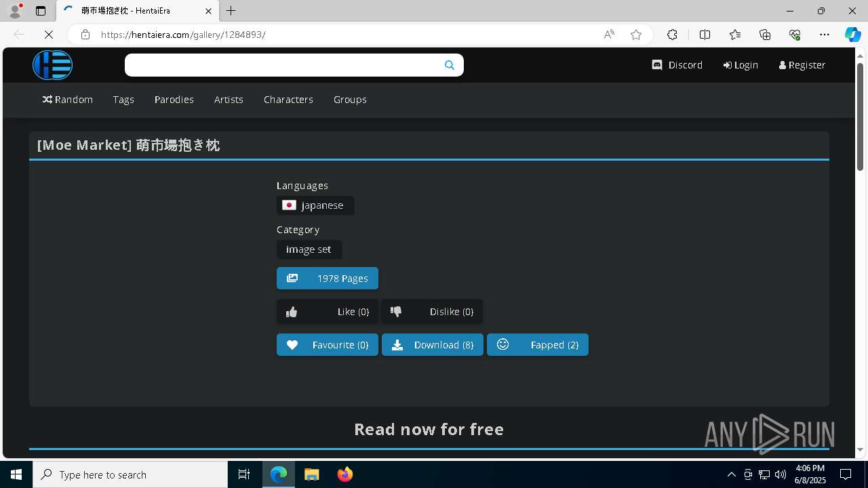Click the scrollbar down arrow
This screenshot has width=868, height=488.
point(861,449)
